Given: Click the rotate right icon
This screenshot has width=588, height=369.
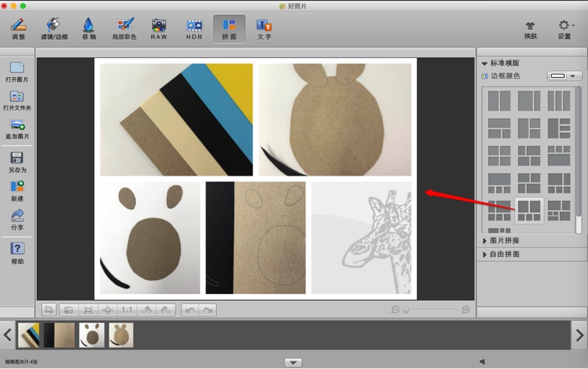Looking at the screenshot, I should tap(166, 310).
